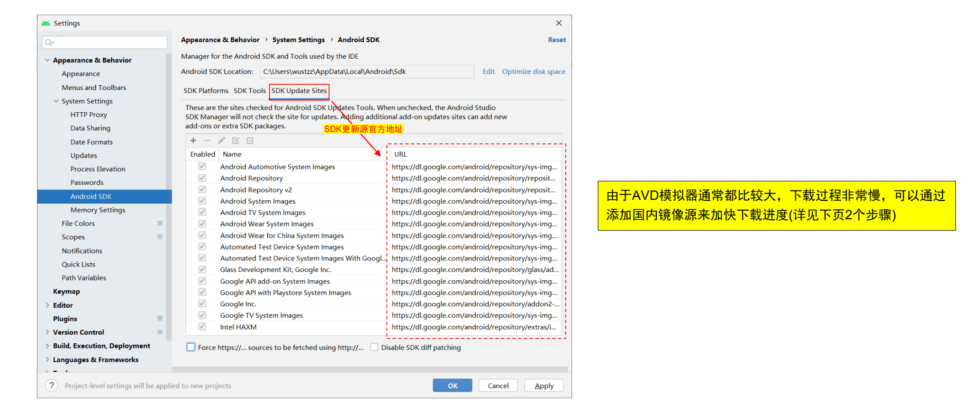Click the settings search field
Screen dimensions: 980x411
(105, 43)
